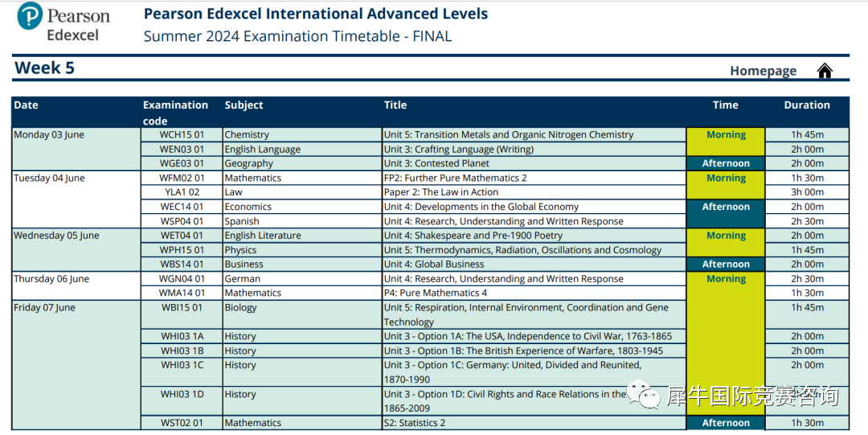The image size is (868, 435).
Task: Select the Economics subject cell
Action: pos(303,207)
